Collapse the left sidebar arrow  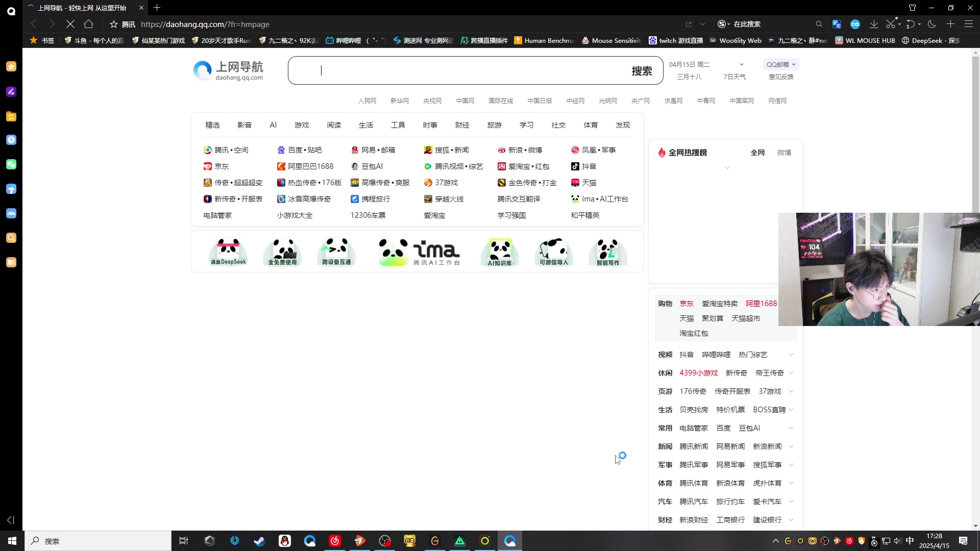10,520
